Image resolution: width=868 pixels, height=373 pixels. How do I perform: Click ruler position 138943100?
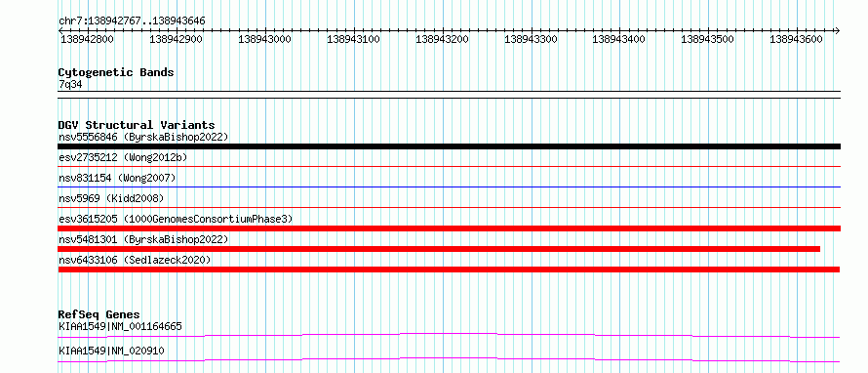353,39
